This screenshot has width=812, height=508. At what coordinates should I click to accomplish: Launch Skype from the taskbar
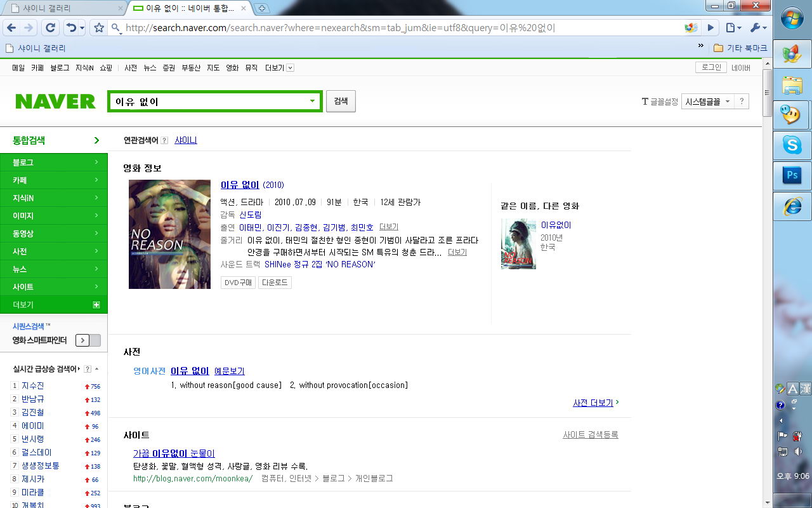point(792,145)
